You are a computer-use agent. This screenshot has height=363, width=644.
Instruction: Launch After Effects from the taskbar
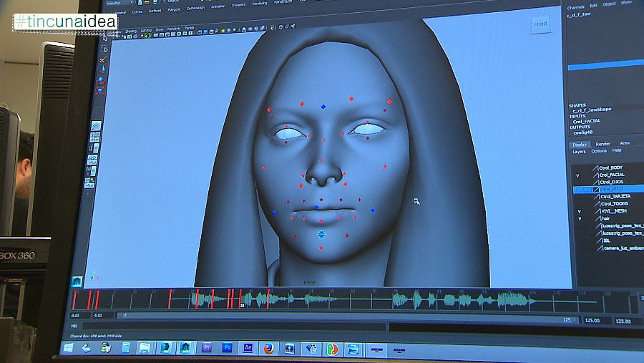coord(248,348)
